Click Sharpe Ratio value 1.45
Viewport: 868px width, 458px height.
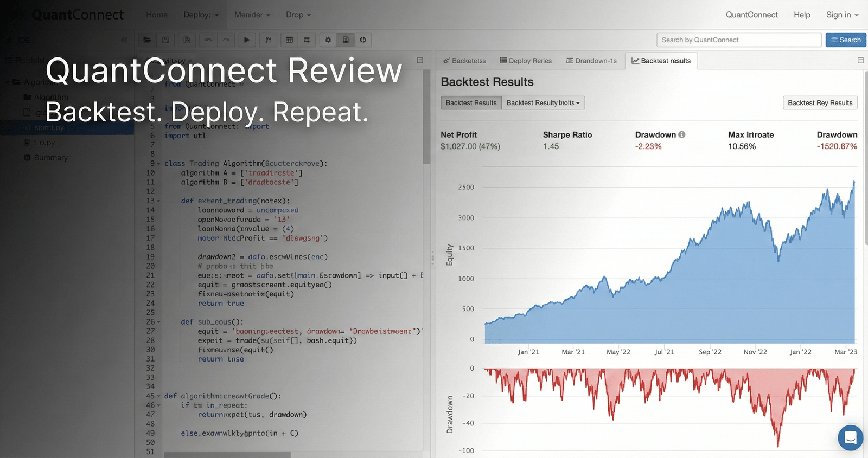[551, 146]
